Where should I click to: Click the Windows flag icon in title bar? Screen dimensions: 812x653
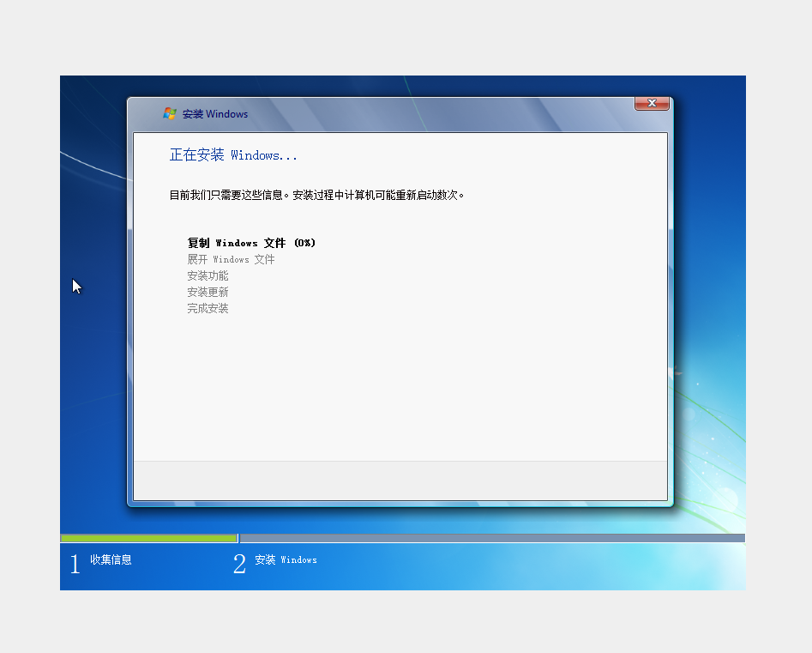pyautogui.click(x=170, y=113)
